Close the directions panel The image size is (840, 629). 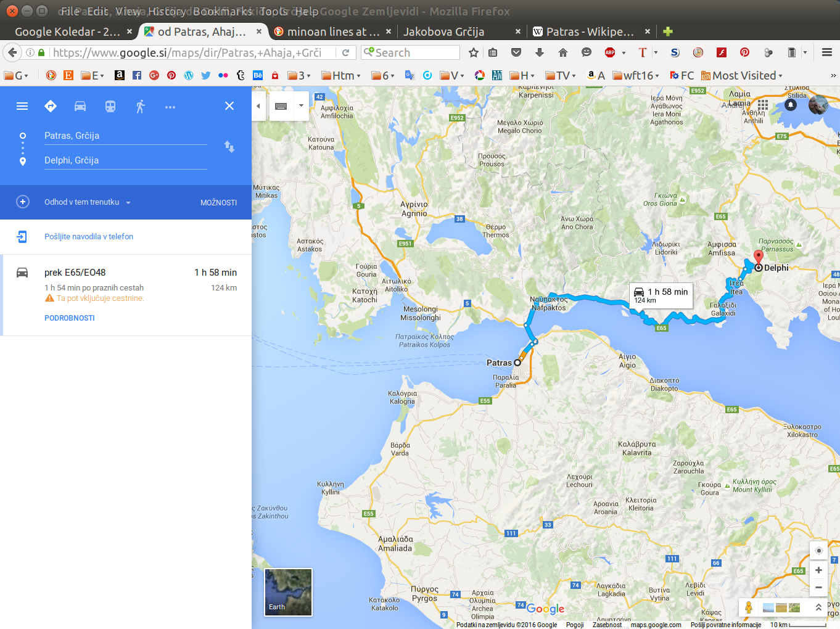pos(229,105)
